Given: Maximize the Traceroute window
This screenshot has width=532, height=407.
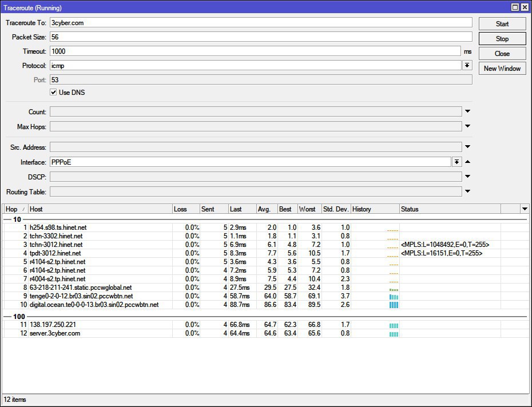Looking at the screenshot, I should tap(515, 7).
